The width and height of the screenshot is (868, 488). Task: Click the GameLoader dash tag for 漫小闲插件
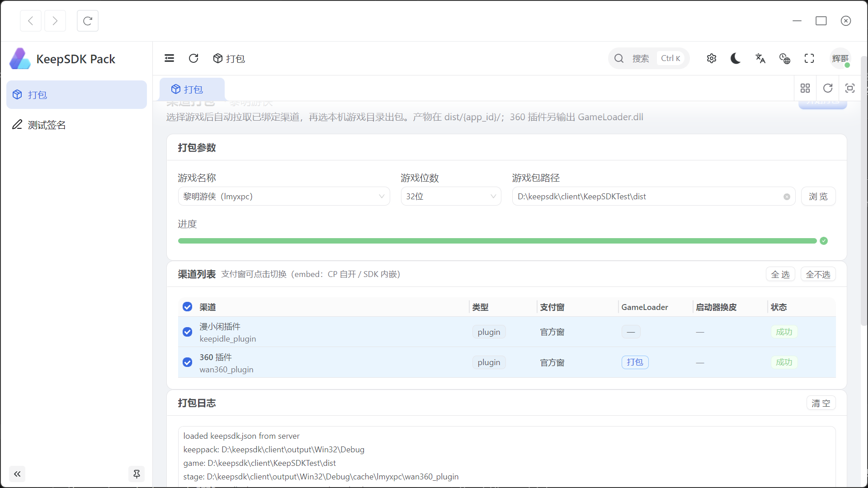pos(631,332)
